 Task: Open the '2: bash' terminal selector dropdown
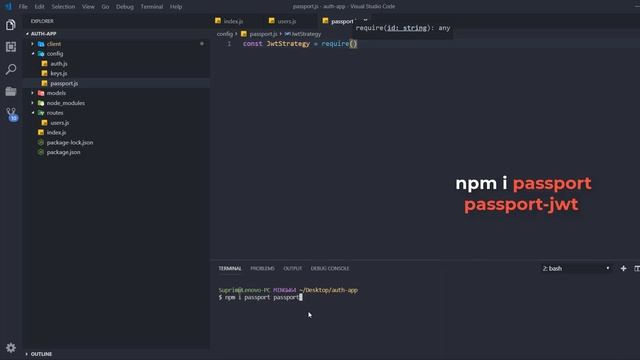click(x=576, y=268)
